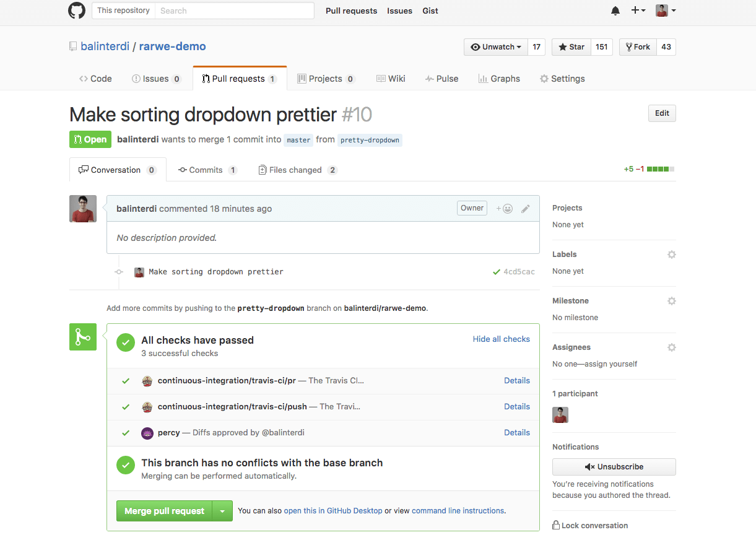756x540 pixels.
Task: Click the fork icon for rarwe-demo
Action: 630,46
